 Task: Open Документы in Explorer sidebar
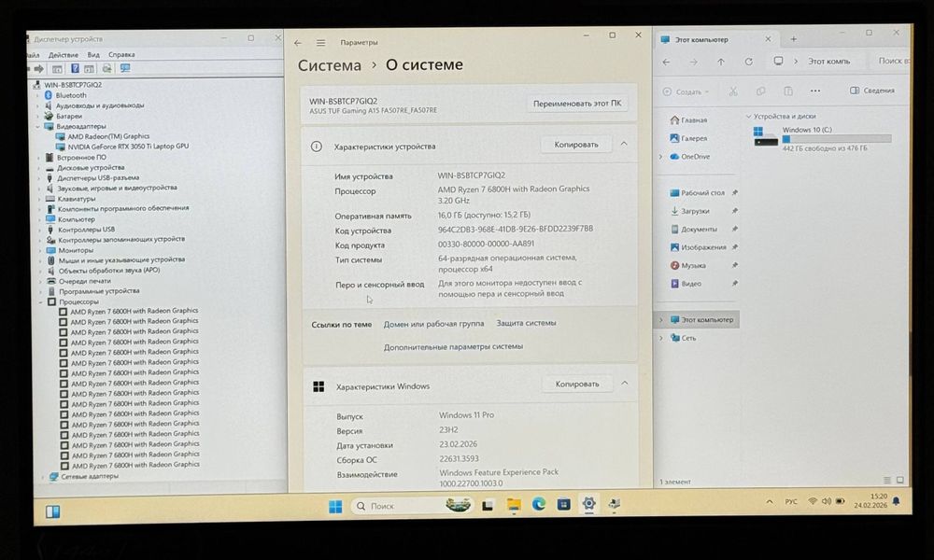693,229
